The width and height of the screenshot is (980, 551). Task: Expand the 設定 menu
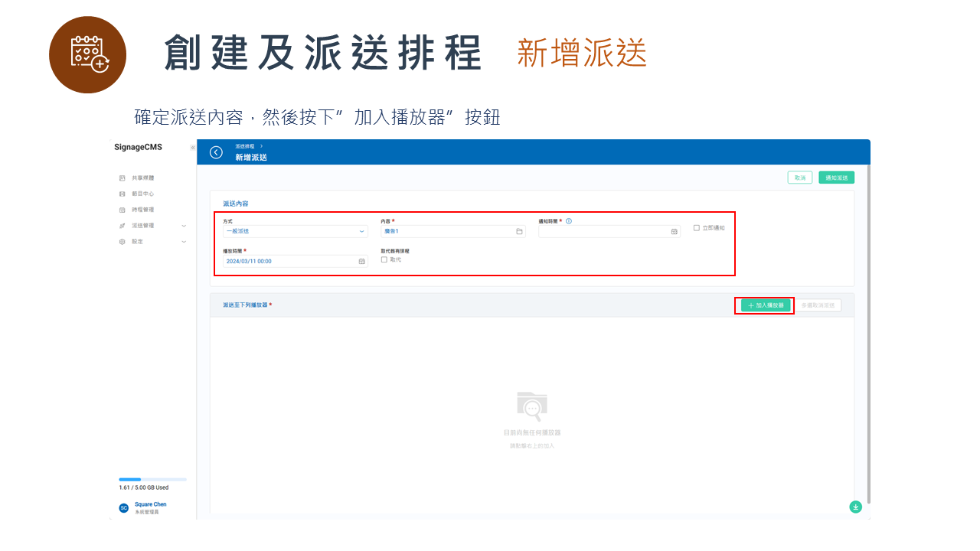136,240
